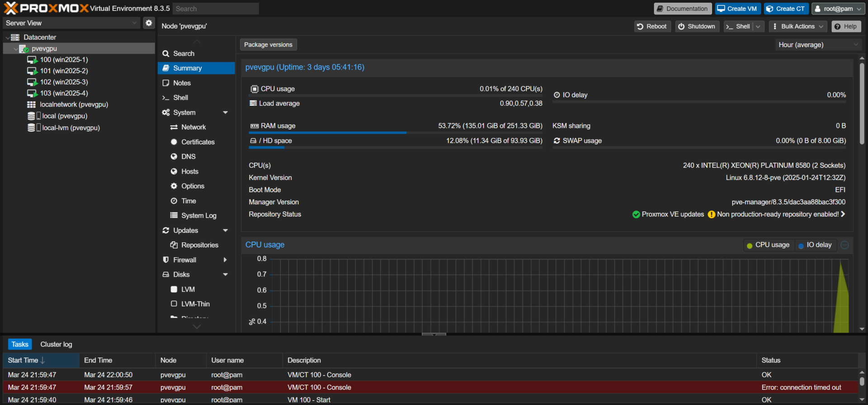Open the LVM-Thin menu item
This screenshot has height=405, width=868.
(x=196, y=304)
